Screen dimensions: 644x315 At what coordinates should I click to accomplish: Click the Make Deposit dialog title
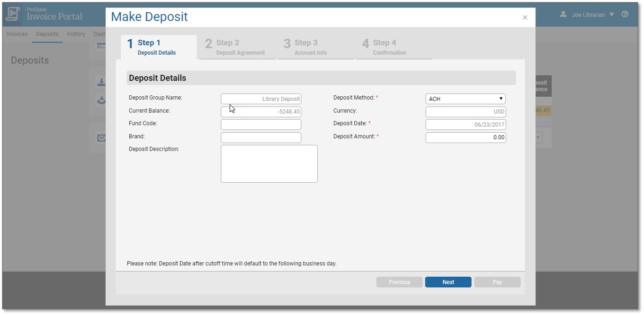point(149,17)
